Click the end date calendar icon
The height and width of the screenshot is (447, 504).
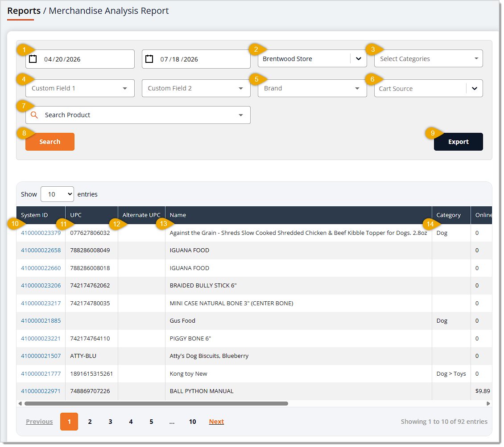149,59
